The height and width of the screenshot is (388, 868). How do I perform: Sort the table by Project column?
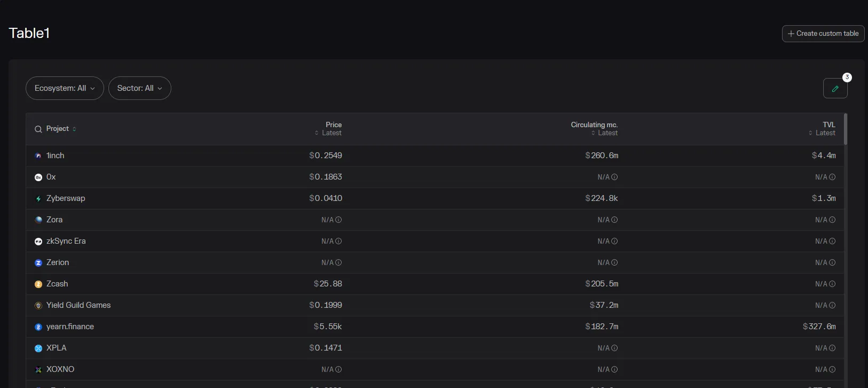pyautogui.click(x=61, y=129)
